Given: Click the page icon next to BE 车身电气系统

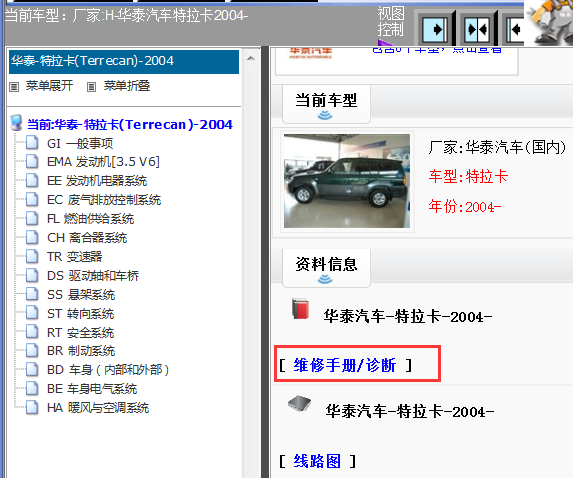Looking at the screenshot, I should coord(32,388).
